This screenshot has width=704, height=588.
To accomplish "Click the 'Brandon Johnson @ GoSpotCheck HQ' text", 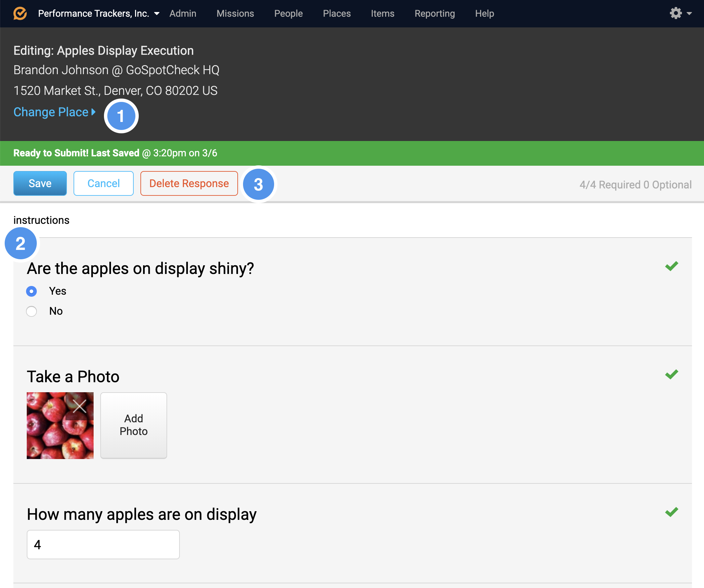I will (116, 70).
